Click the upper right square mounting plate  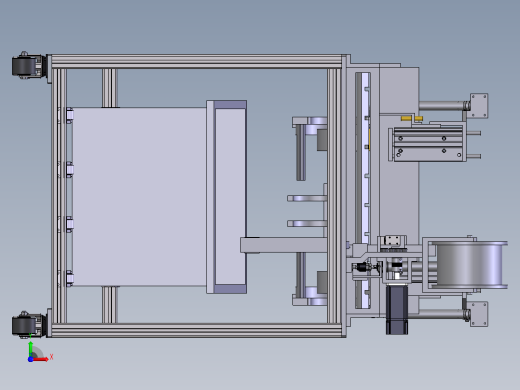(479, 106)
